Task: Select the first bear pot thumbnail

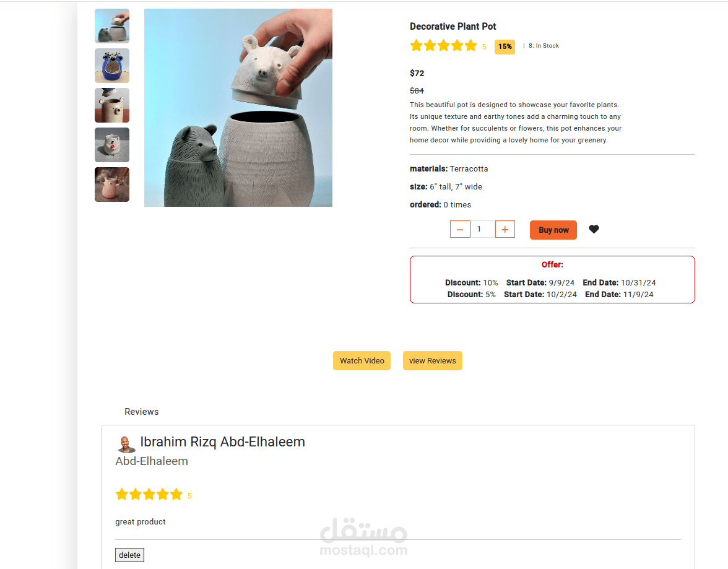Action: 112,26
